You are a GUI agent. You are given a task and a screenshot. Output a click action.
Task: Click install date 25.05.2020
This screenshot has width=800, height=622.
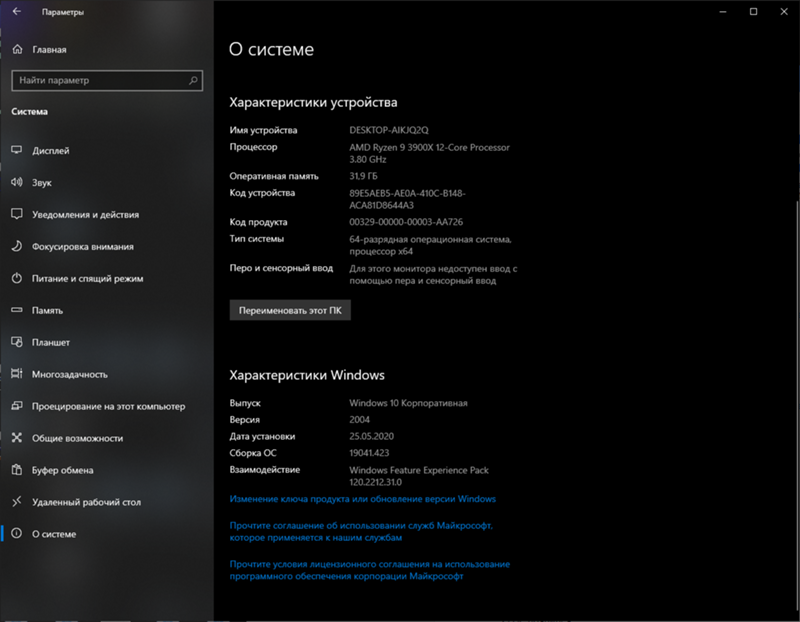pos(371,436)
